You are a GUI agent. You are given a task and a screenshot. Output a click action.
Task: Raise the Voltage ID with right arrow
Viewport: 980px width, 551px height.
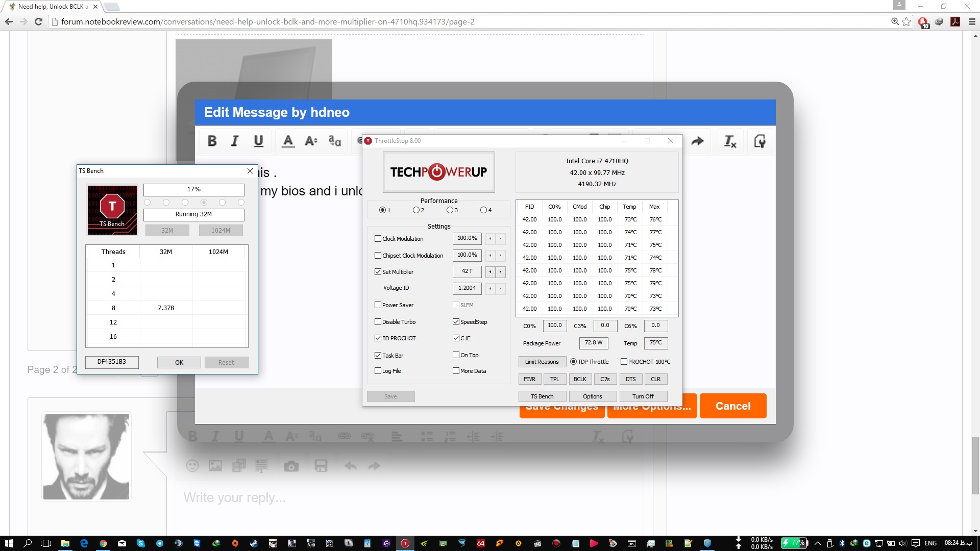[500, 288]
